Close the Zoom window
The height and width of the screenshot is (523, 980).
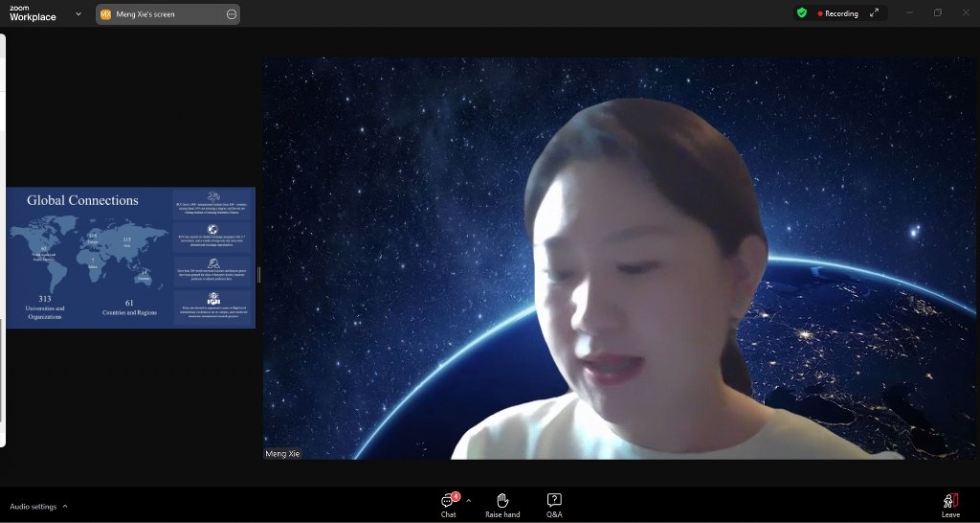tap(966, 13)
